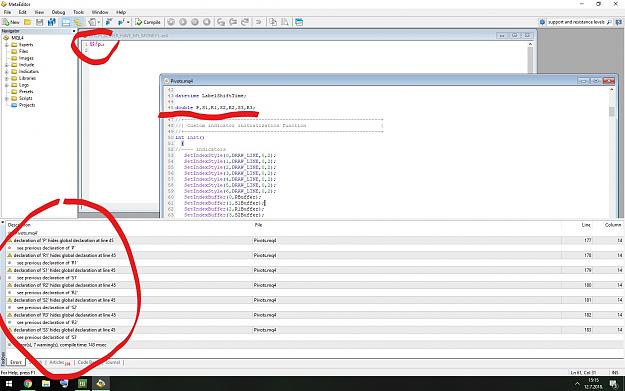Click the Step Over debug icon
Viewport: 625px width, 391px height.
point(233,22)
